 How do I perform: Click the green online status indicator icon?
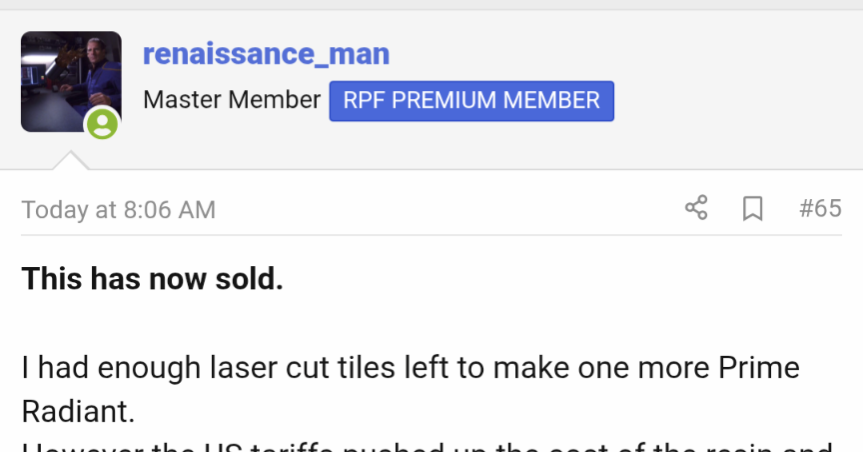tap(102, 123)
